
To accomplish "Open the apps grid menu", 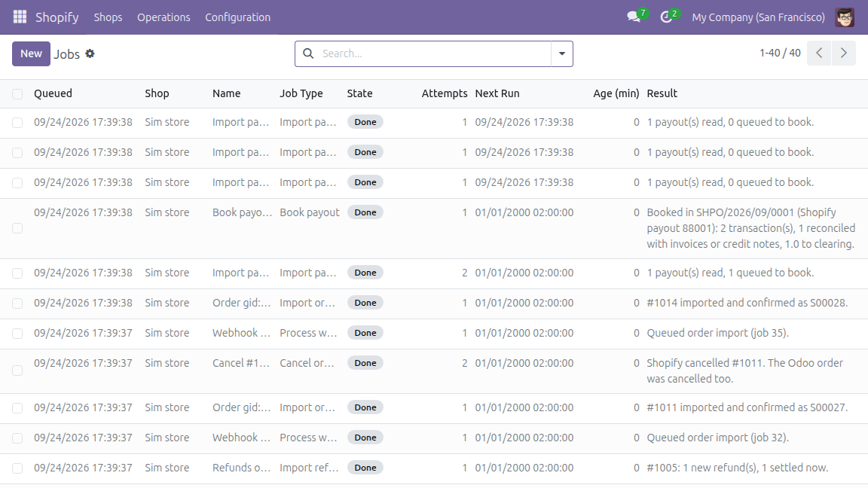I will pos(20,17).
